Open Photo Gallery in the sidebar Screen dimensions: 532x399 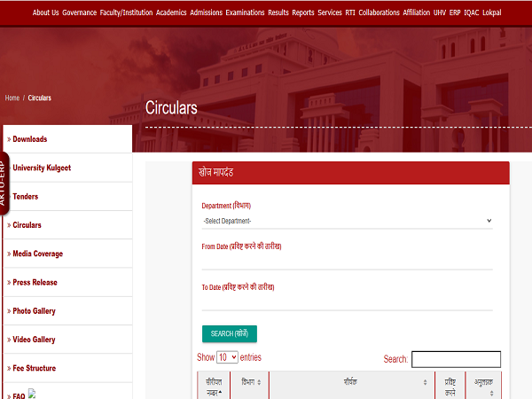[34, 311]
